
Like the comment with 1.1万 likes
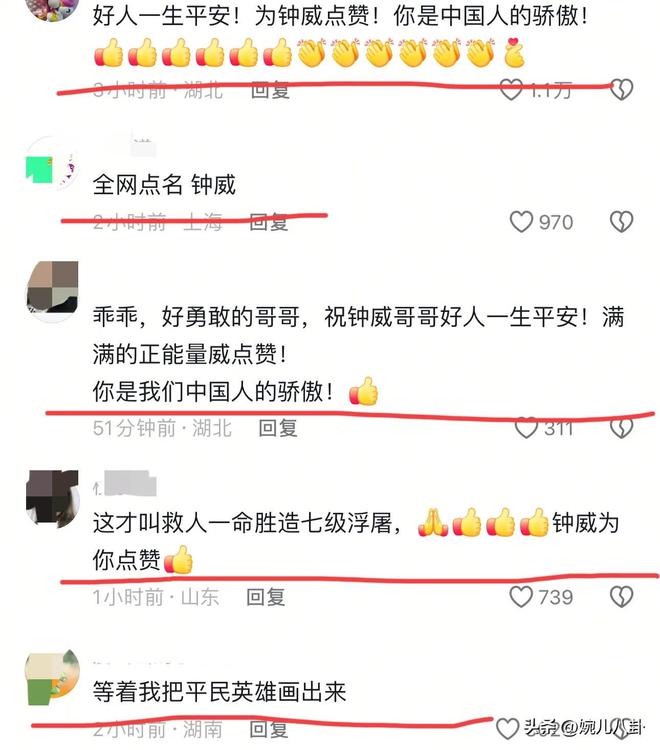point(511,89)
